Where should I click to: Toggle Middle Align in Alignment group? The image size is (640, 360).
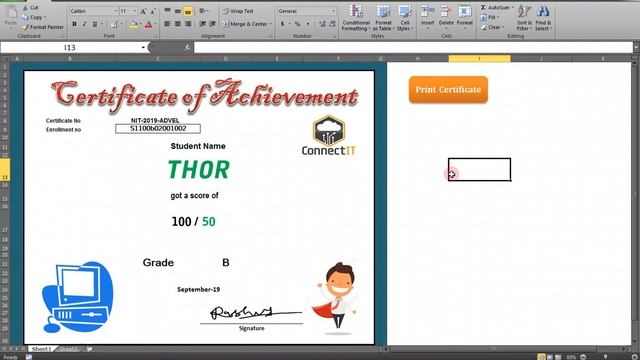coord(178,11)
